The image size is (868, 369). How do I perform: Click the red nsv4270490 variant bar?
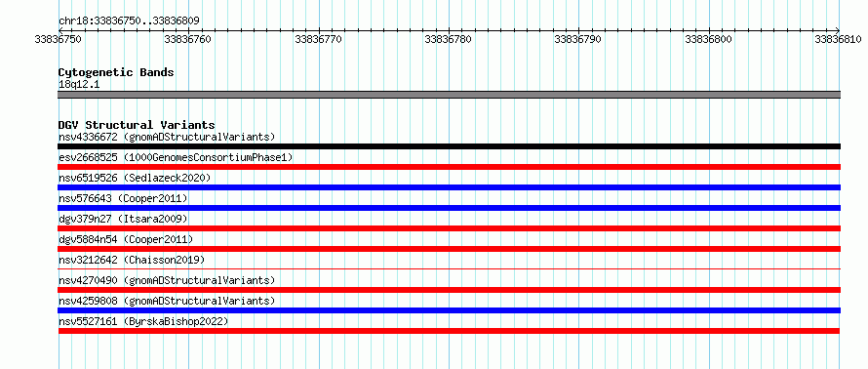[449, 290]
